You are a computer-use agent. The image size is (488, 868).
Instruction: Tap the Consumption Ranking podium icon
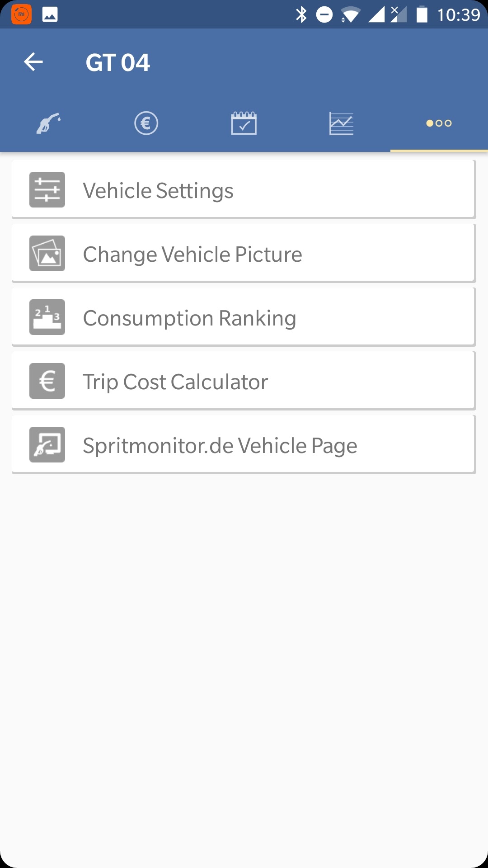(x=47, y=317)
